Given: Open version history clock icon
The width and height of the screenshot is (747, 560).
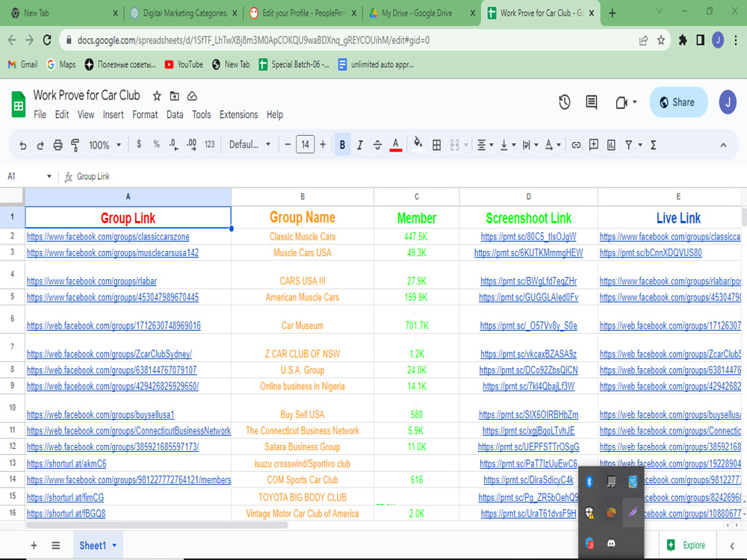Looking at the screenshot, I should click(x=565, y=102).
